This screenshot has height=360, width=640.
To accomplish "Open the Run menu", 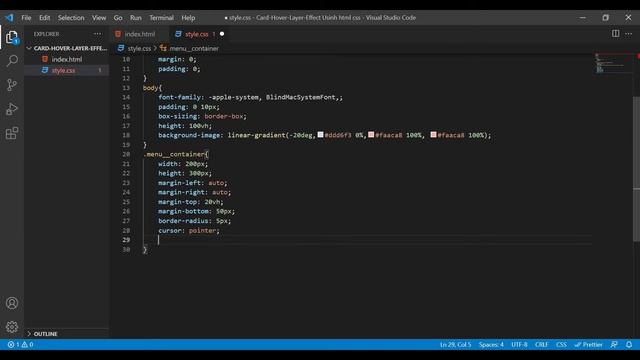I will [136, 18].
